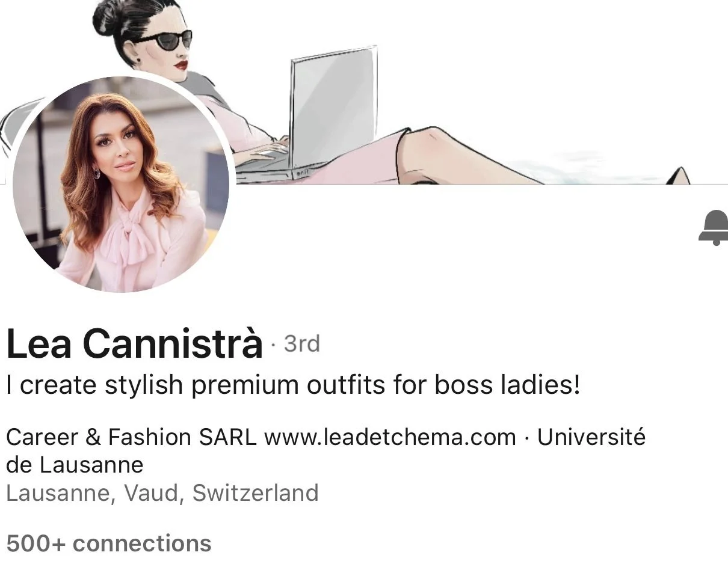Viewport: 728px width, 567px height.
Task: Click the www.leadetchema.com website text
Action: pos(390,437)
